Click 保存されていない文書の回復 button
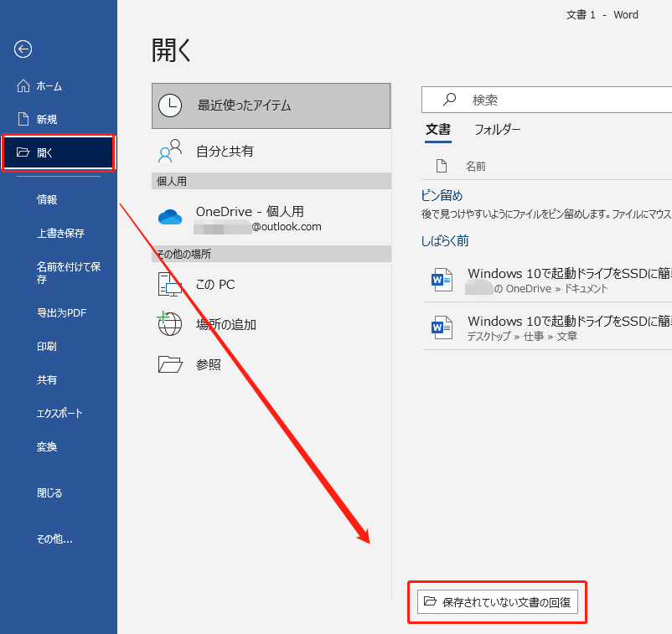 (498, 602)
